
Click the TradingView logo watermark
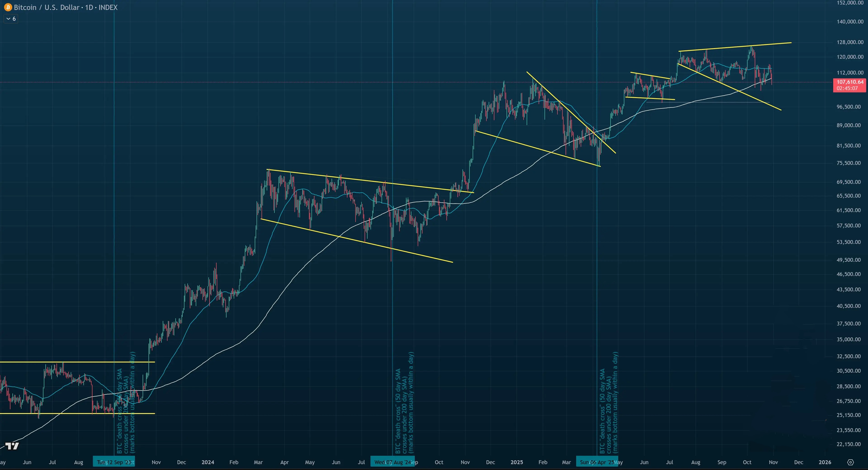[x=12, y=446]
